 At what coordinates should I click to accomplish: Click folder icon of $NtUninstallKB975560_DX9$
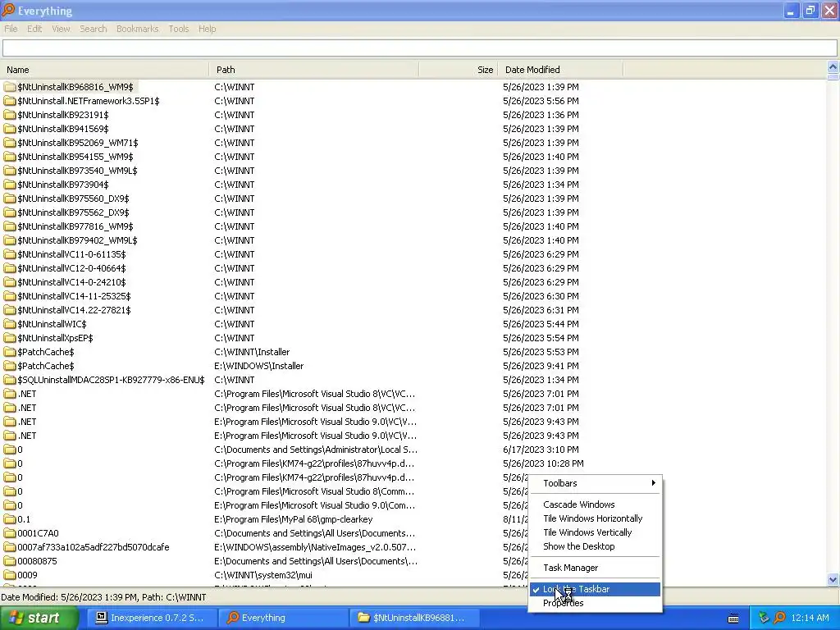[x=10, y=199]
